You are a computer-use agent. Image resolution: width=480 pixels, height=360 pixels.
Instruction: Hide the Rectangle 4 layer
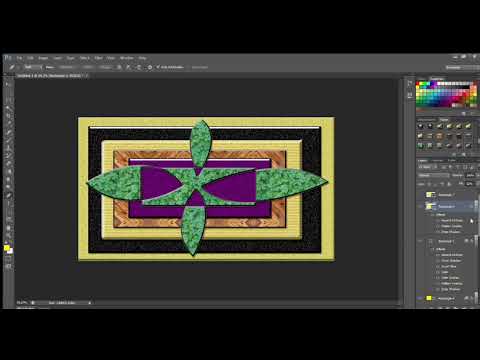[x=420, y=298]
